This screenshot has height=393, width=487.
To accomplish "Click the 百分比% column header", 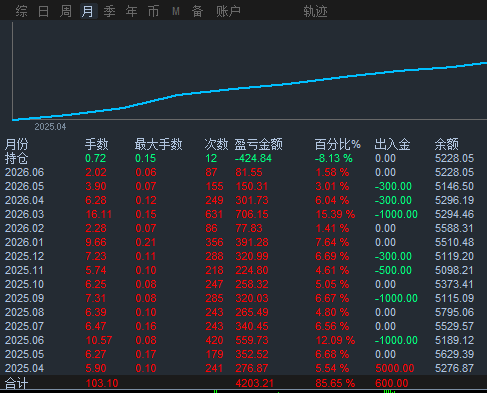I will 338,144.
